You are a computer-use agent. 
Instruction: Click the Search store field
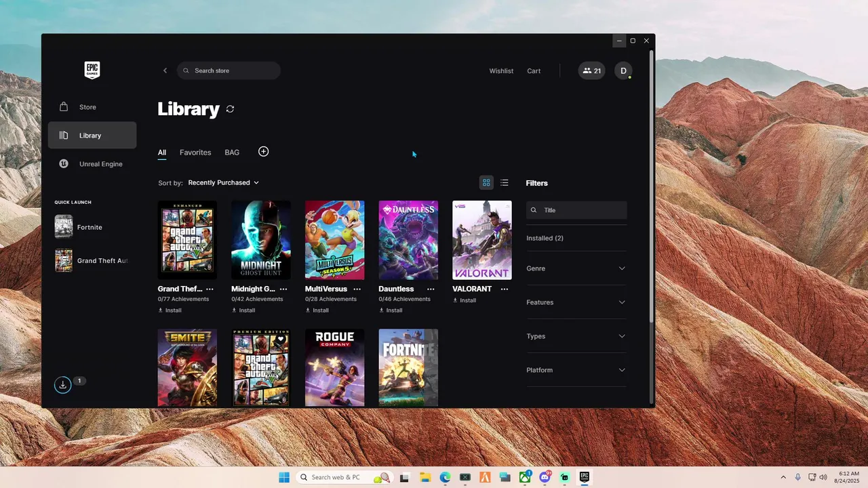tap(229, 70)
